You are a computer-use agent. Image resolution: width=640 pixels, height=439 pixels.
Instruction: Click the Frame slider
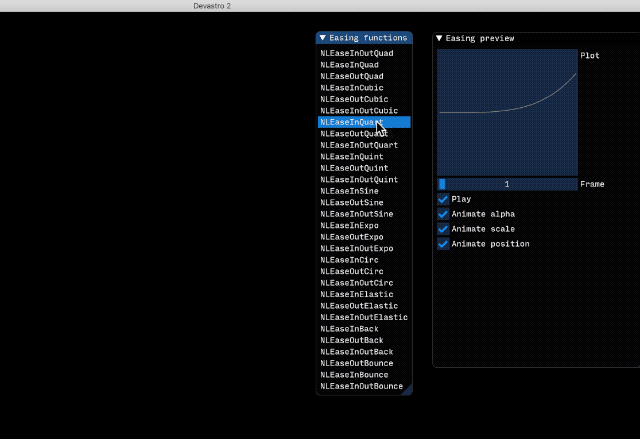(507, 184)
